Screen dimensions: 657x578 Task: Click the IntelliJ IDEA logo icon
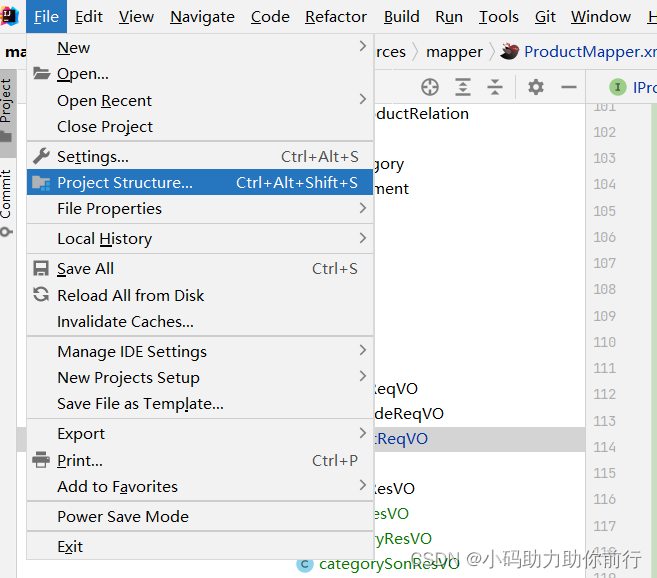pos(9,16)
